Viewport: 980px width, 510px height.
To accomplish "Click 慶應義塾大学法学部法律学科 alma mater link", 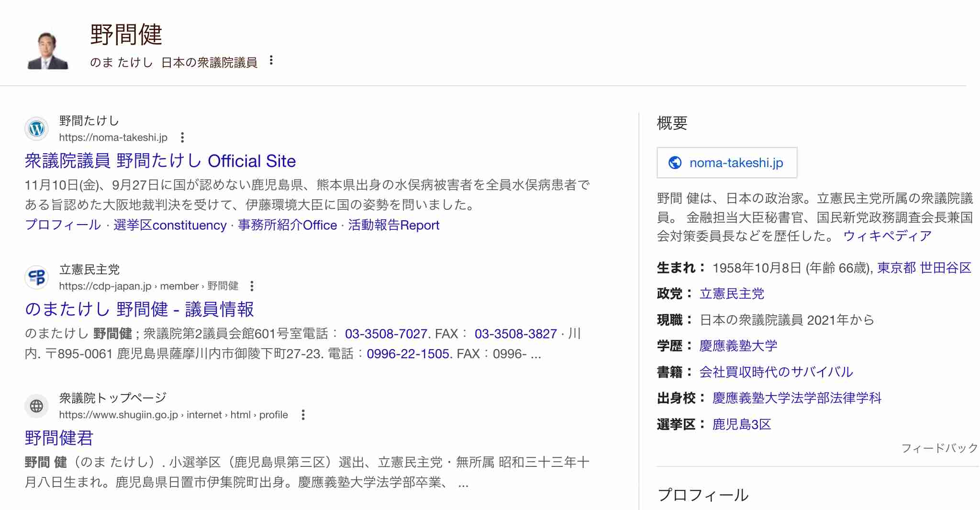I will point(797,398).
